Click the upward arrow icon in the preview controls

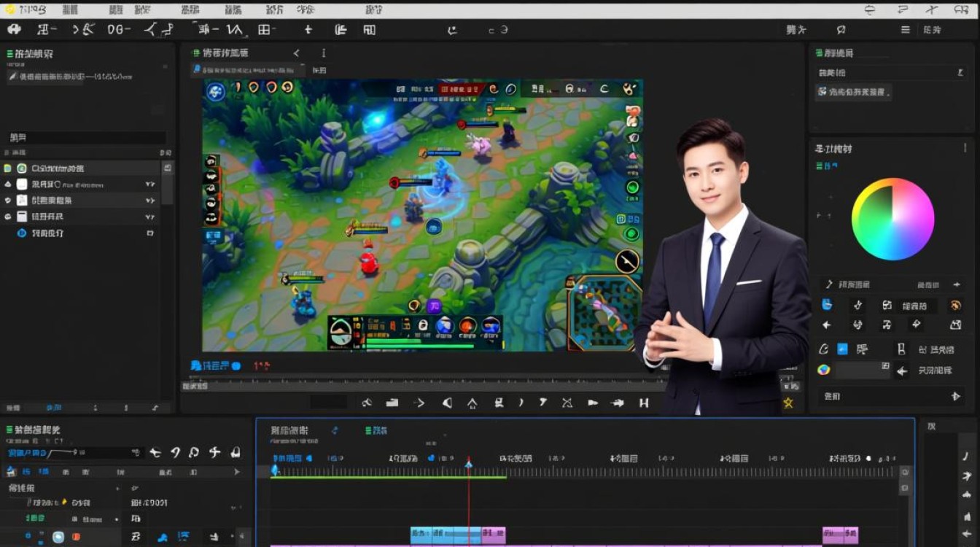click(x=472, y=403)
